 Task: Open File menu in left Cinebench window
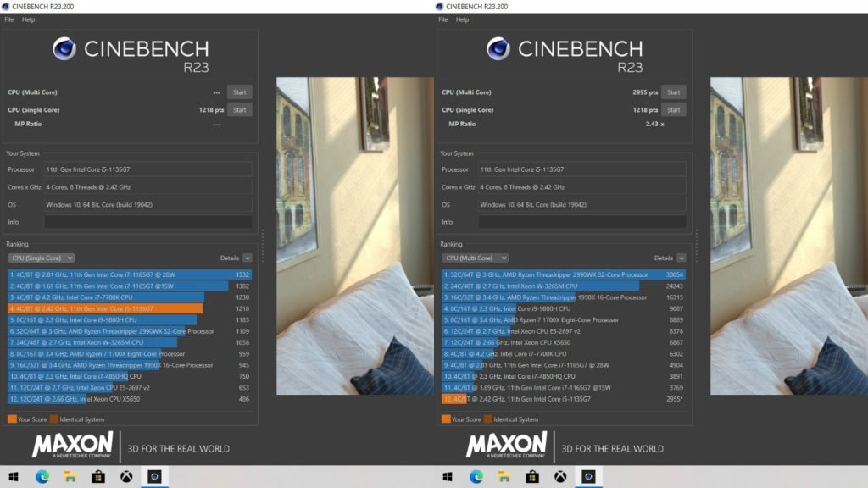click(8, 19)
